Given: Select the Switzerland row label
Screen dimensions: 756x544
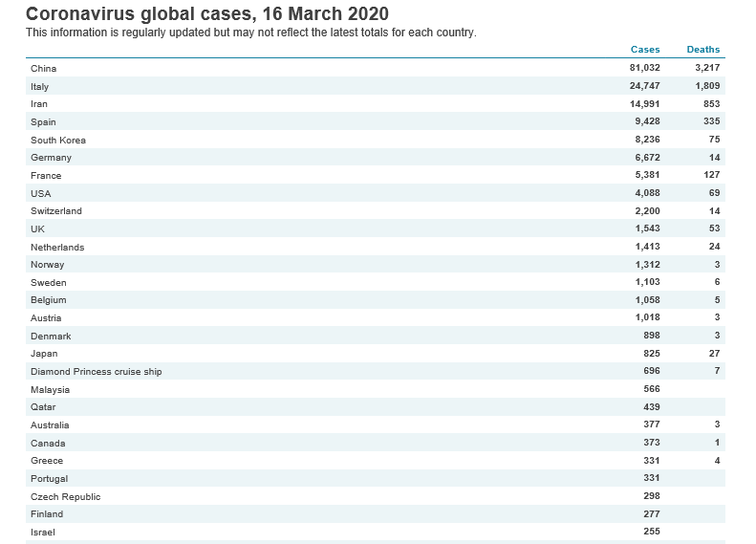Looking at the screenshot, I should point(56,210).
